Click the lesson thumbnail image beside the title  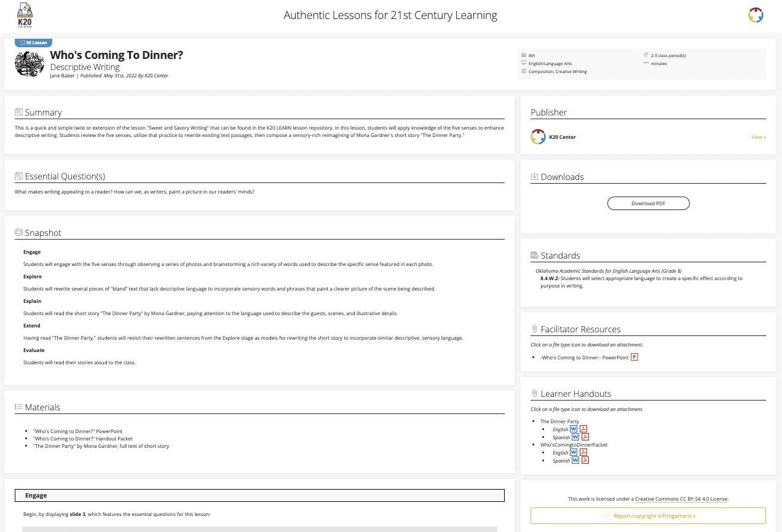click(x=30, y=63)
